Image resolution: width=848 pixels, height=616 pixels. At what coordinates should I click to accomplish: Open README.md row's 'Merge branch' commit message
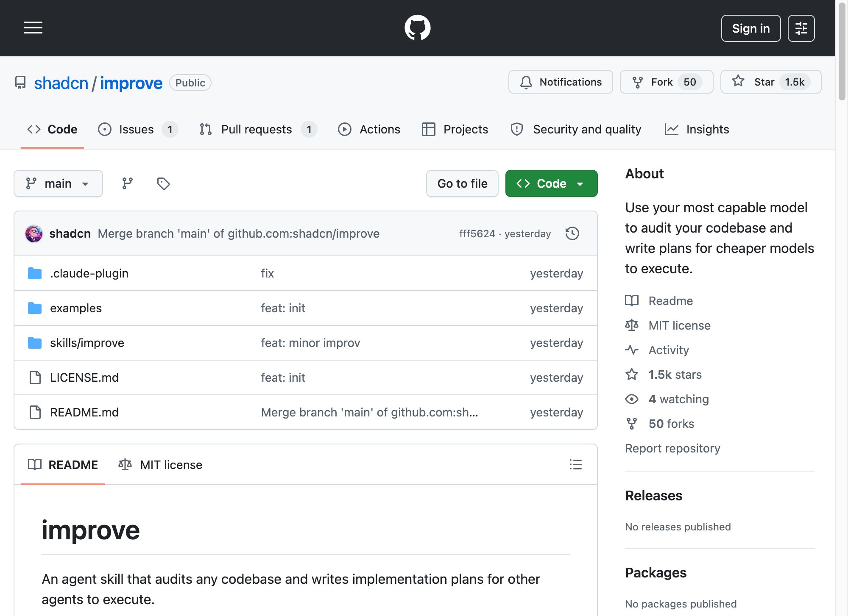tap(369, 412)
